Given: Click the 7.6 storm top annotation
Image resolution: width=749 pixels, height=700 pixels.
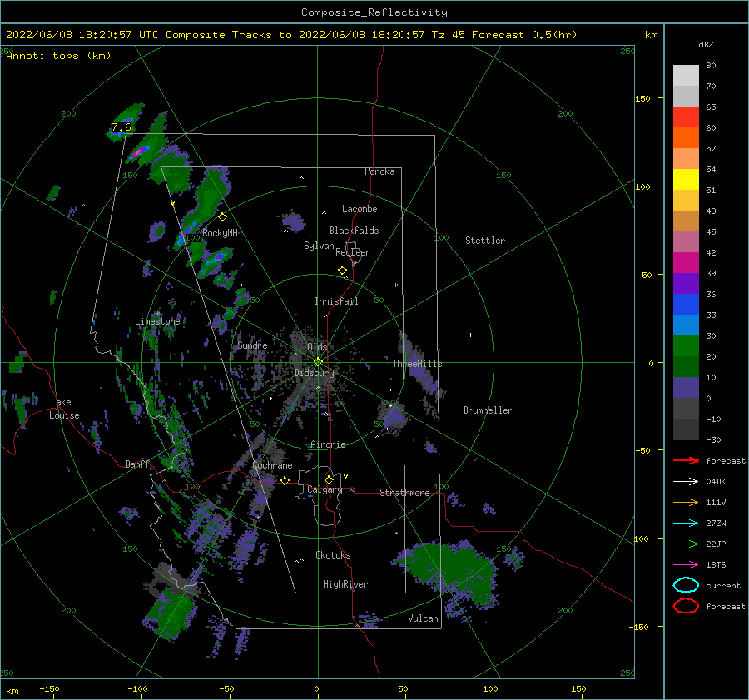Looking at the screenshot, I should pyautogui.click(x=122, y=127).
